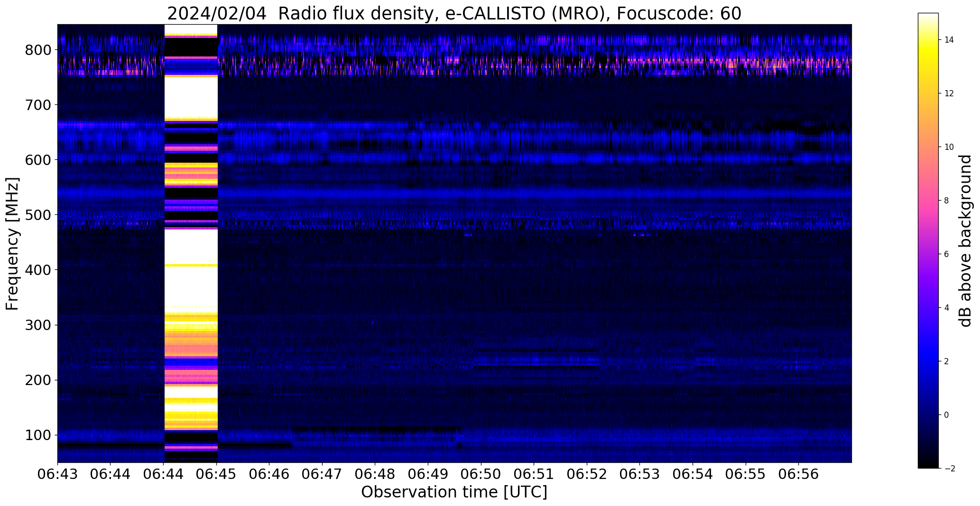Select the 06:54 time tick label

pos(693,474)
